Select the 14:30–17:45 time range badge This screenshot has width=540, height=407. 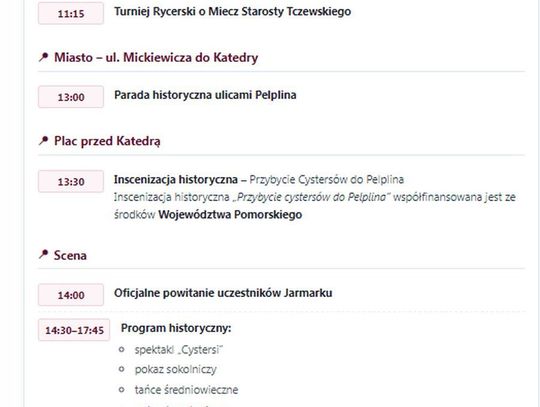coord(74,330)
